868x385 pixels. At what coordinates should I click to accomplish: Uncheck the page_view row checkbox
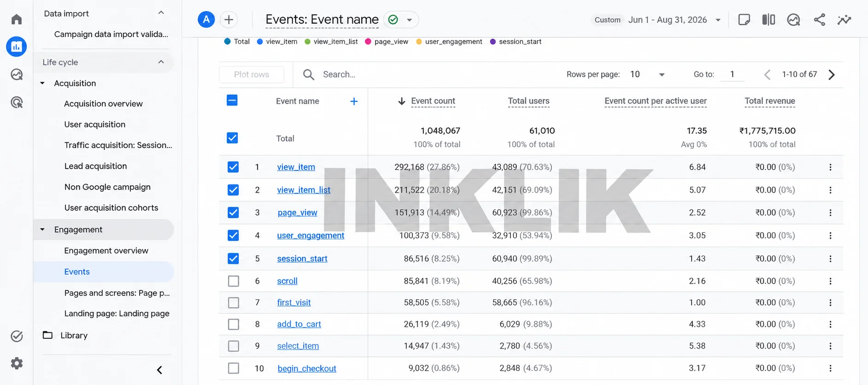click(x=233, y=213)
